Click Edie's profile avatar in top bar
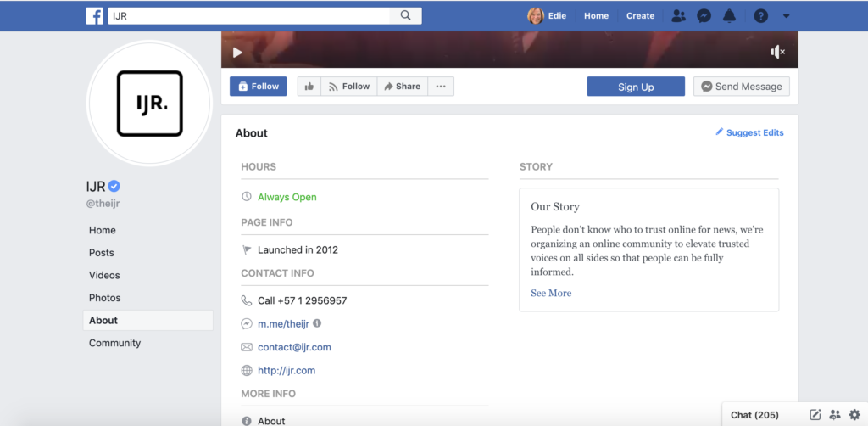Image resolution: width=868 pixels, height=426 pixels. click(536, 16)
